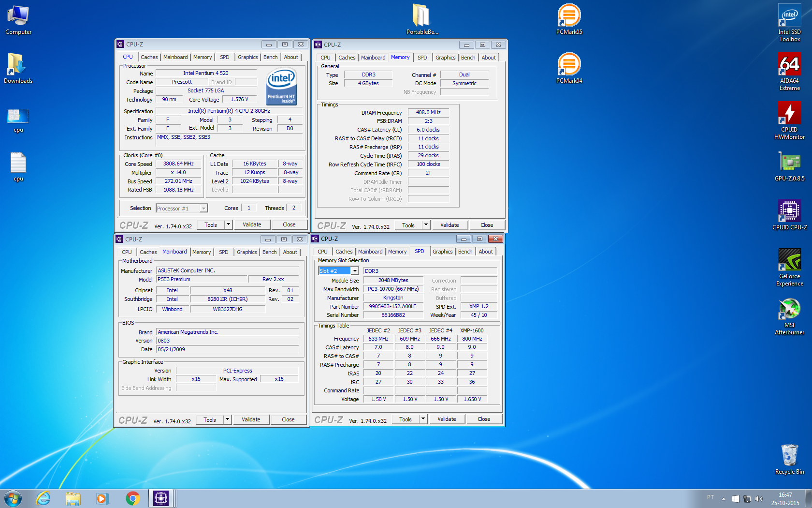
Task: Click the BIOS Version 0803 field
Action: click(227, 341)
